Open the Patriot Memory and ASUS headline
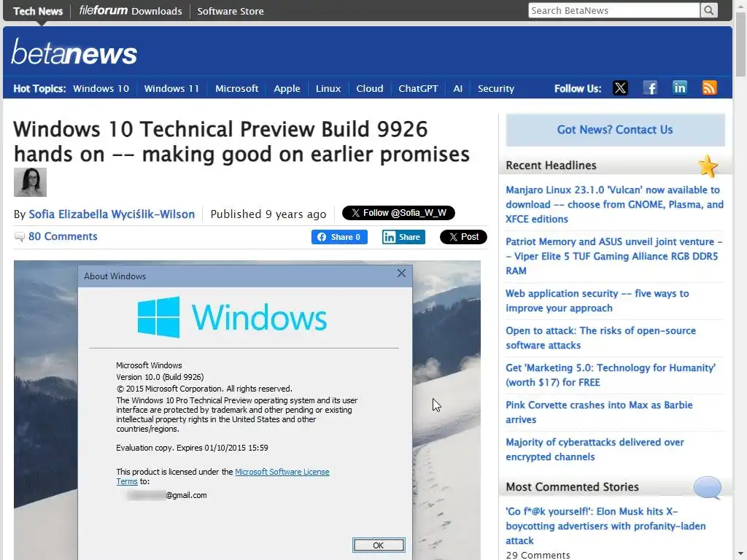Image resolution: width=747 pixels, height=560 pixels. point(614,256)
